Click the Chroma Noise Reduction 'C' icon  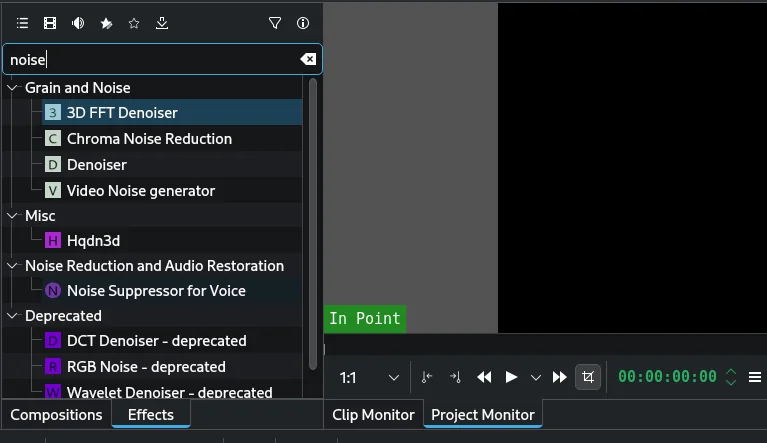click(53, 139)
